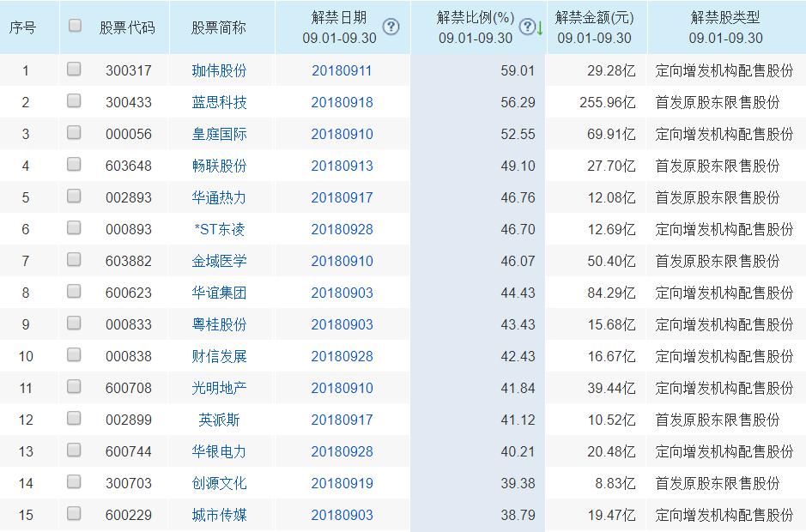This screenshot has height=532, width=806.
Task: Open help icon beside 解禁日期 header
Action: click(x=391, y=27)
